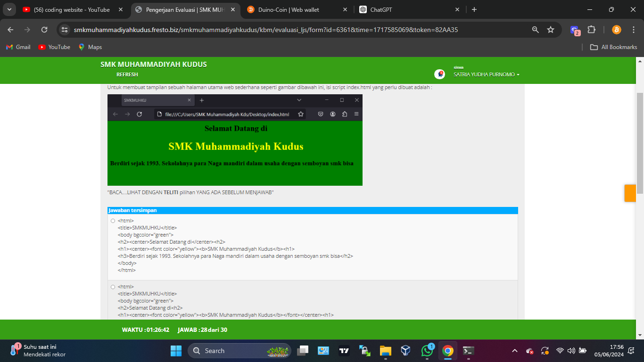
Task: Click the battery icon in system tray
Action: tap(583, 351)
